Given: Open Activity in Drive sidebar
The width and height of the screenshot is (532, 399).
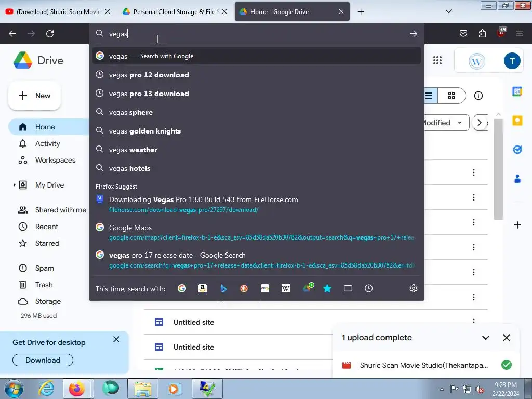Looking at the screenshot, I should point(47,143).
